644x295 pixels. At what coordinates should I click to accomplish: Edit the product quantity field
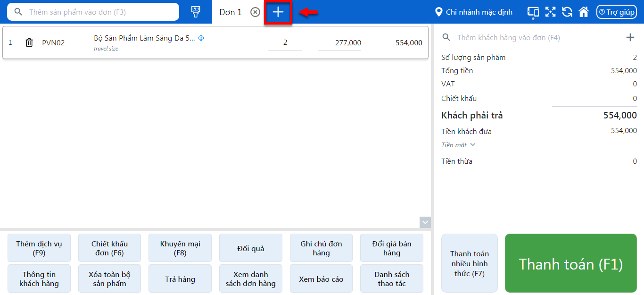point(285,43)
